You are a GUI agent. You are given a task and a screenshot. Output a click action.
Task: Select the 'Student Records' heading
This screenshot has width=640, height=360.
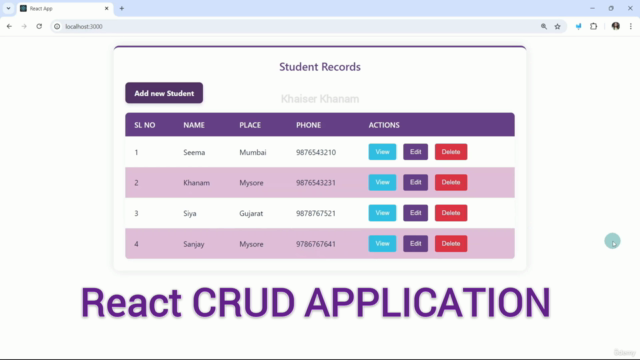tap(320, 67)
